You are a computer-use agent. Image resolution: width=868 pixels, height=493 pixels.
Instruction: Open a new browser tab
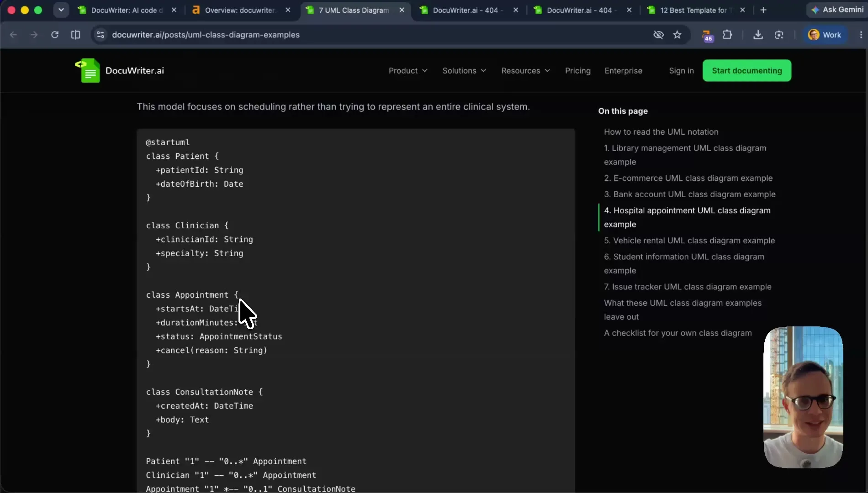click(x=763, y=10)
